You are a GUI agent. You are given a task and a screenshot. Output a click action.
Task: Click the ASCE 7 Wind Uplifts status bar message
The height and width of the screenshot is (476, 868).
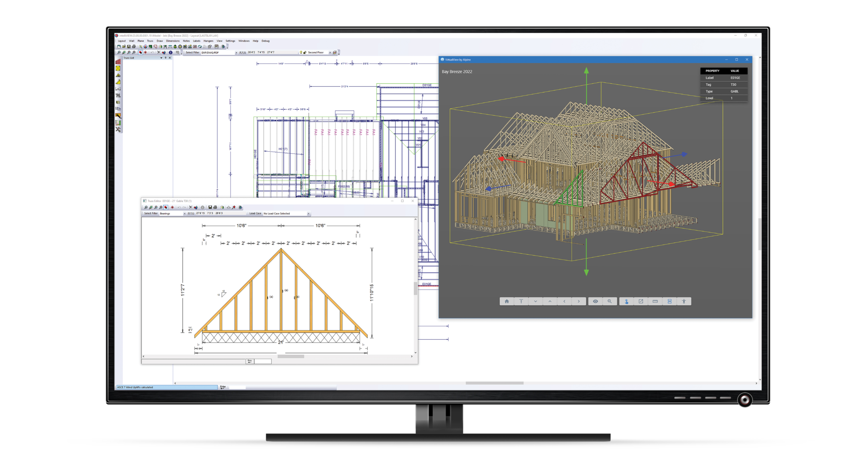click(x=167, y=387)
